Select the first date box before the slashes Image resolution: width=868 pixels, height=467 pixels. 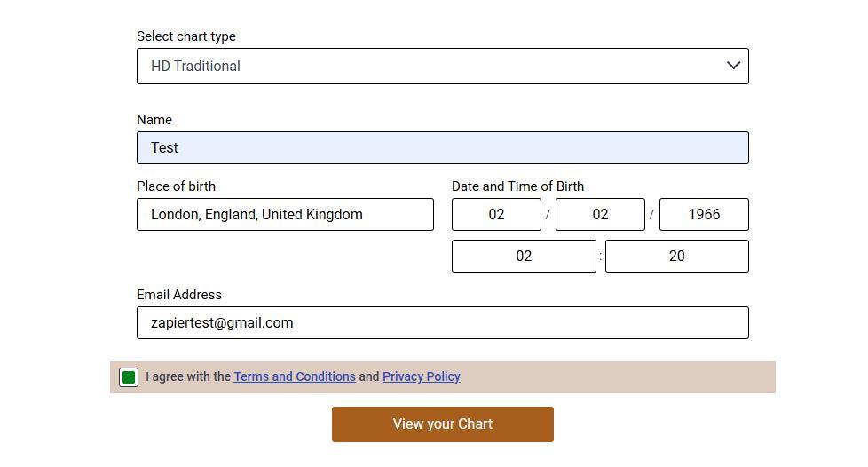click(x=496, y=215)
